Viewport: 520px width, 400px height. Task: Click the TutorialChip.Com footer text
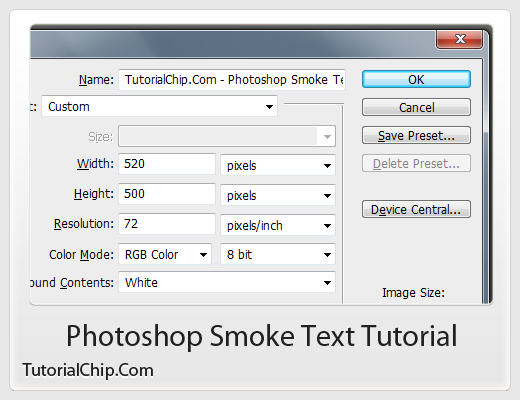[x=88, y=370]
